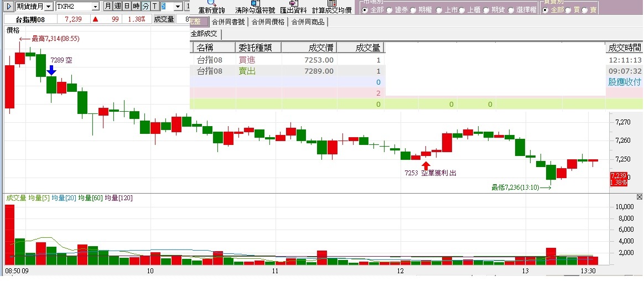Select the 期貨 market radio button
This screenshot has height=281, width=644.
pos(486,10)
